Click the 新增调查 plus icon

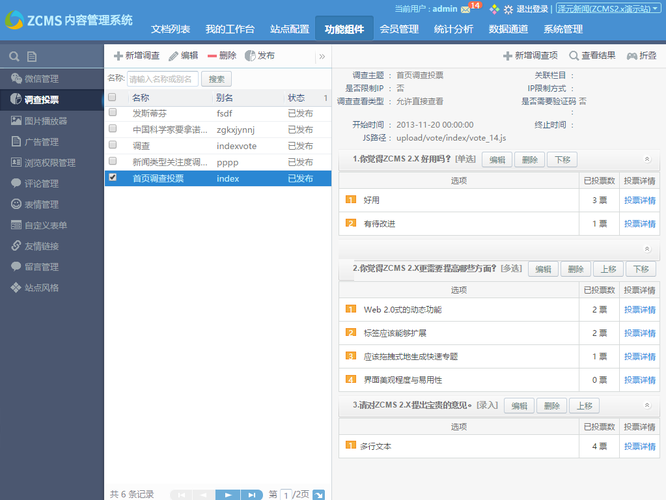(x=118, y=56)
